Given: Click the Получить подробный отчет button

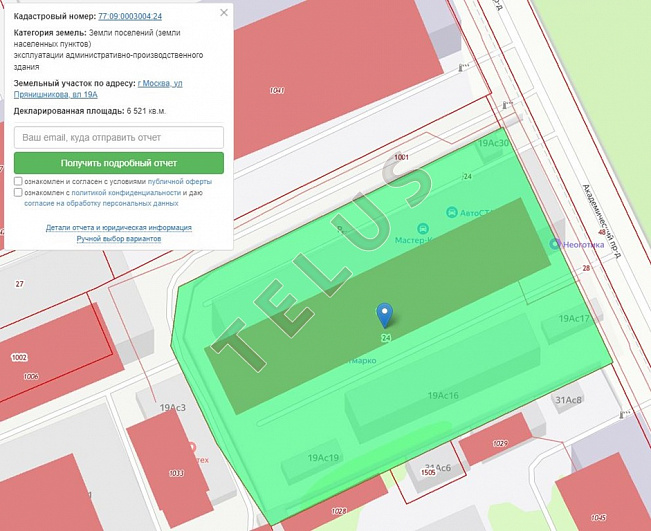Looking at the screenshot, I should [119, 163].
